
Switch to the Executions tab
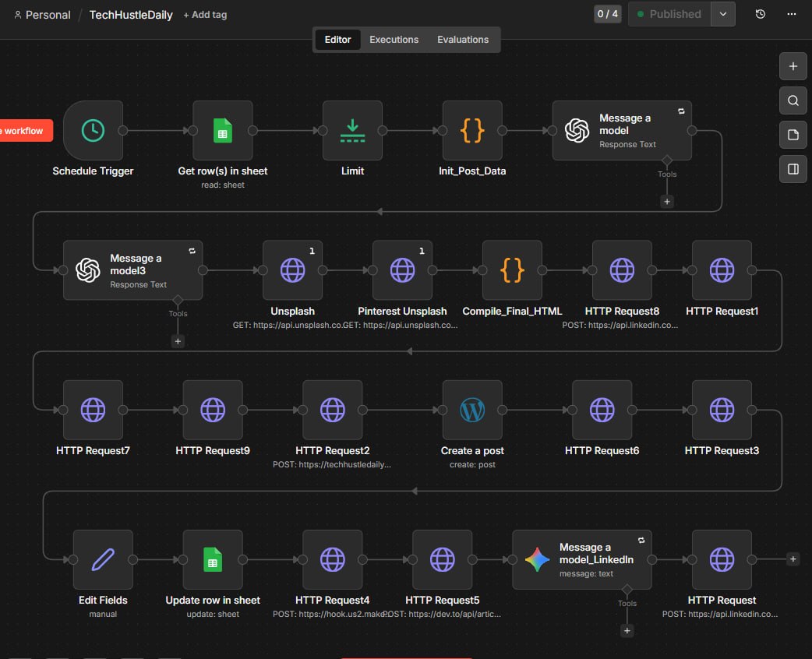[394, 40]
